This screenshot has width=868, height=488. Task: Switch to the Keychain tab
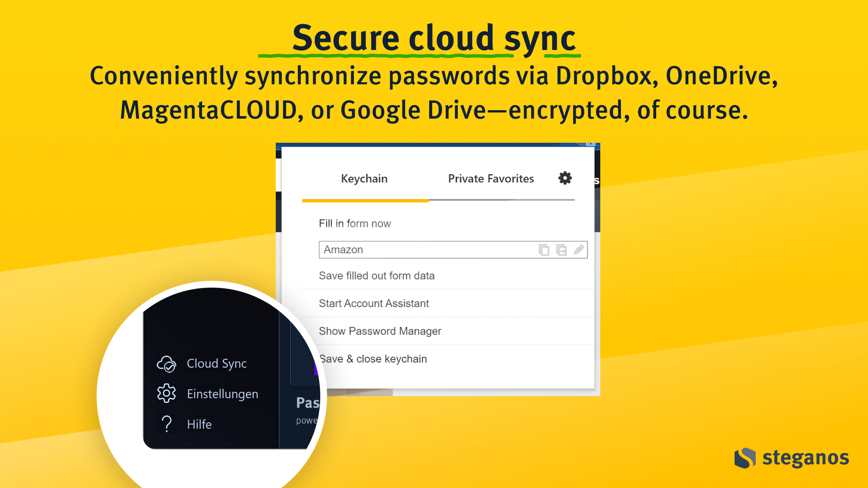[364, 179]
